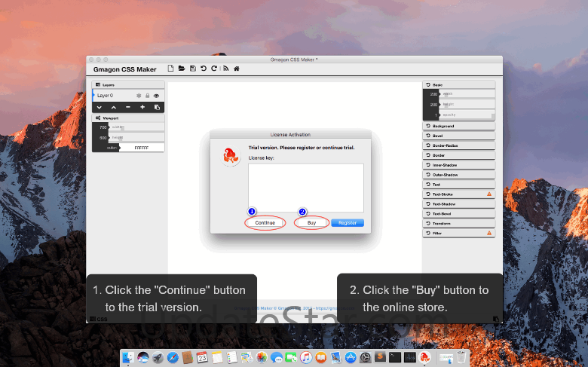Screen dimensions: 588x367
Task: Open Sublime Text from the Dock
Action: pos(380,357)
